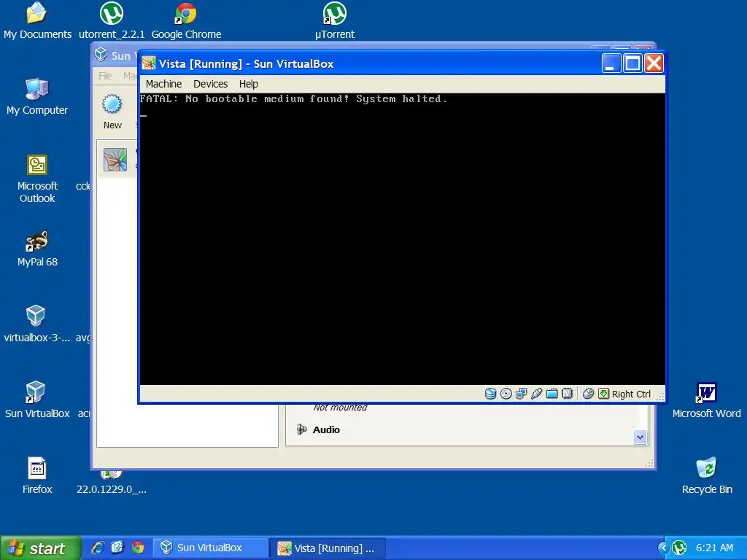This screenshot has width=747, height=560.
Task: Click the Audio section heading in the details pane
Action: click(x=326, y=429)
